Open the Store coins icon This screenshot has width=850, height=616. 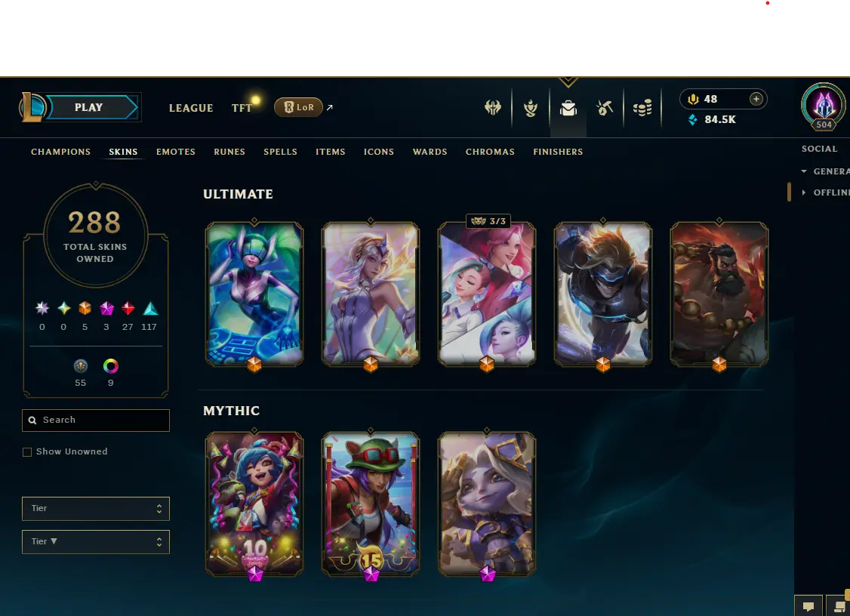[642, 108]
